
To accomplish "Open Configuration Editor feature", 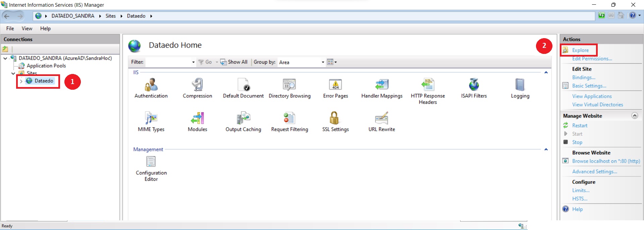I will (x=151, y=169).
